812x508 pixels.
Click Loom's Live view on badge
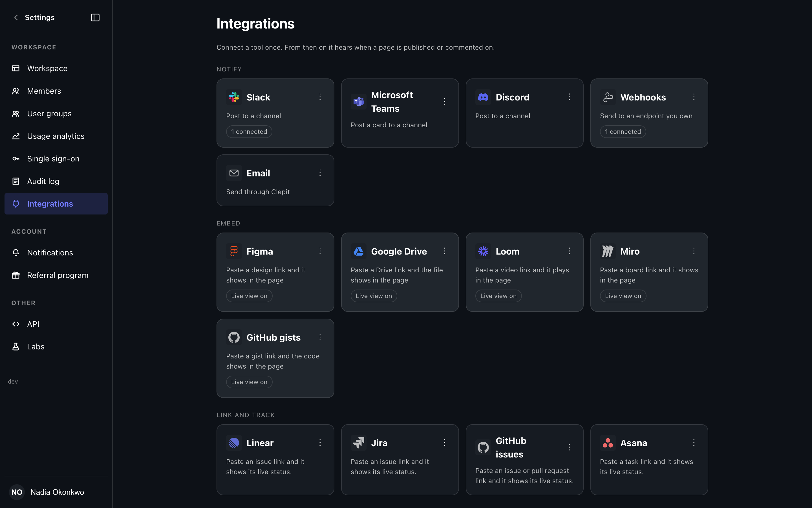point(498,296)
